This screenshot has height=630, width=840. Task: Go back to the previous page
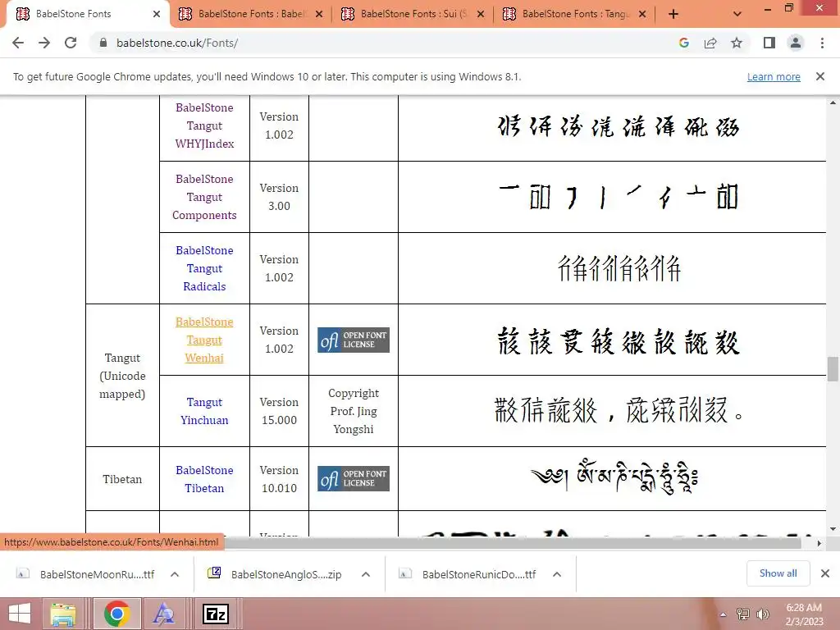[x=18, y=43]
